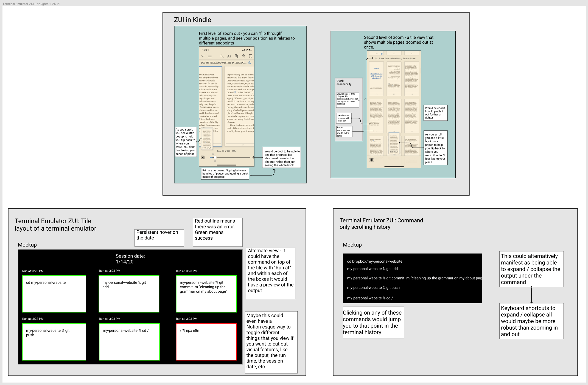Tap the grid view icon beside progress slider
This screenshot has width=588, height=385.
pyautogui.click(x=203, y=157)
